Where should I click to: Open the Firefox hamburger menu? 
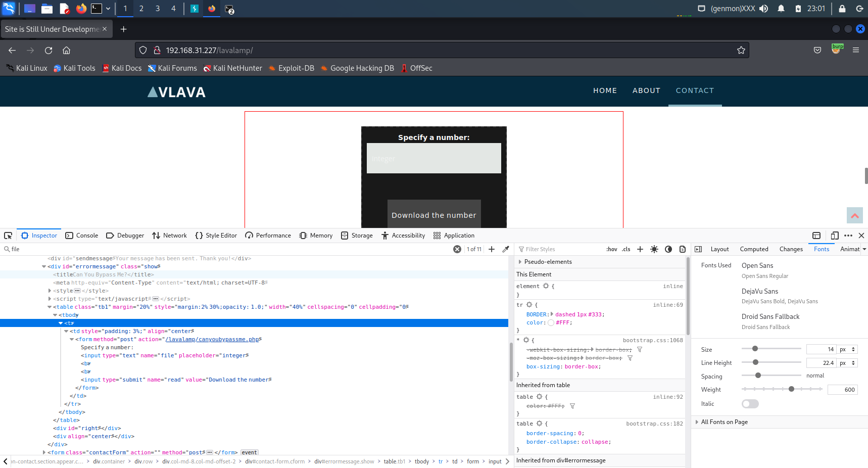(856, 50)
